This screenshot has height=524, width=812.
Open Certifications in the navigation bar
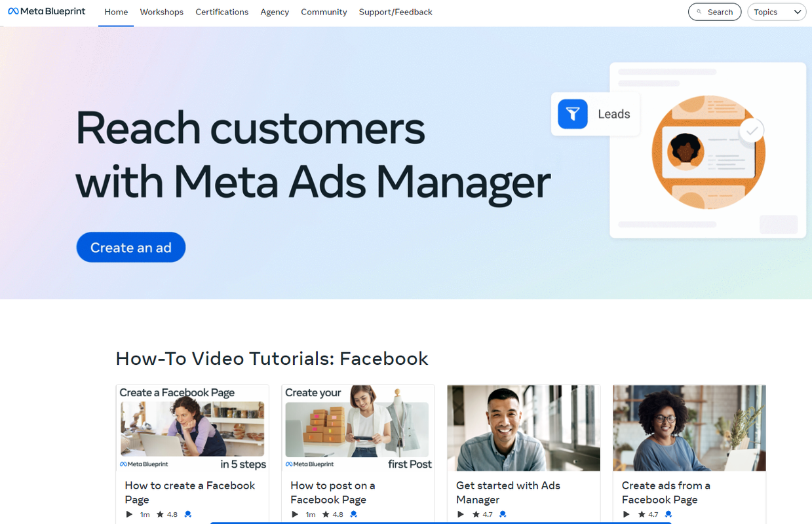point(222,12)
